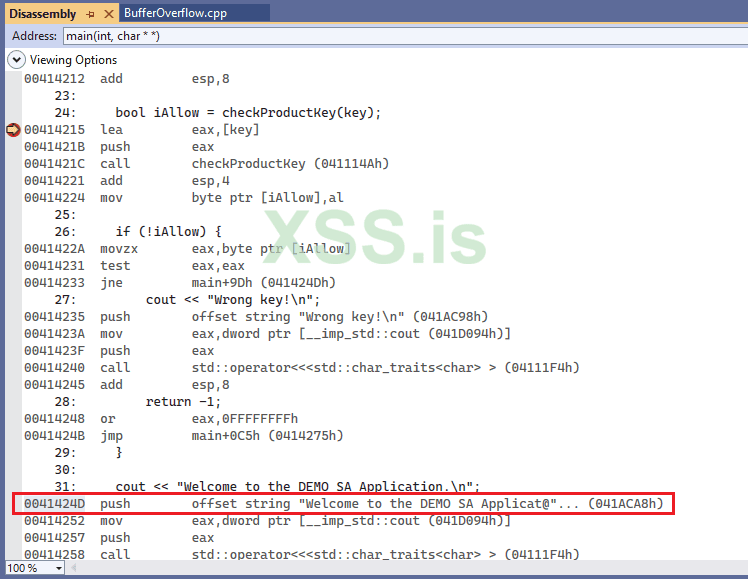This screenshot has height=579, width=748.
Task: Click the Address input field
Action: [x=405, y=36]
